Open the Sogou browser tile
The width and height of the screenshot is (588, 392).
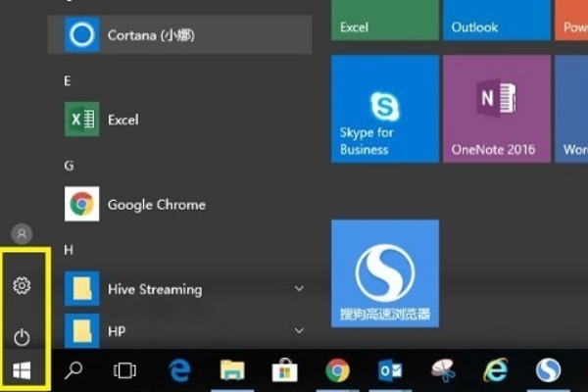385,273
